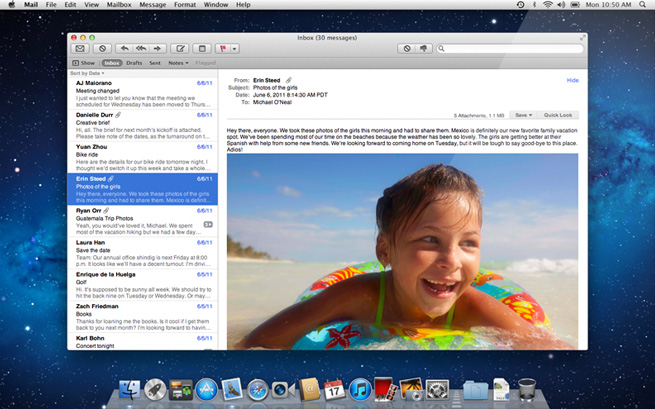Show the mailbox list sidebar
This screenshot has height=409, width=655.
coord(84,63)
